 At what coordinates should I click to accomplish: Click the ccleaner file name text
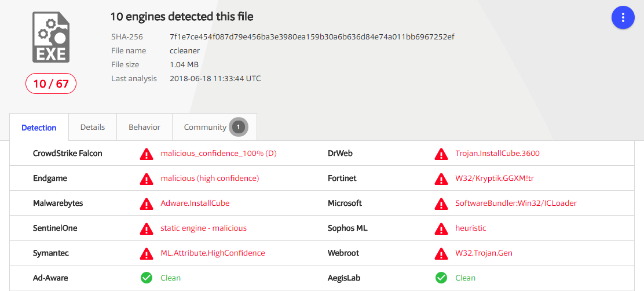coord(184,50)
